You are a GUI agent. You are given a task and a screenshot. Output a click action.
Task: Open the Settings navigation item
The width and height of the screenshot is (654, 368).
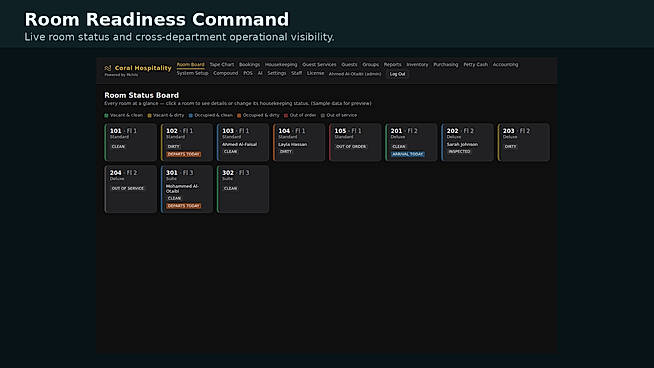(x=277, y=73)
